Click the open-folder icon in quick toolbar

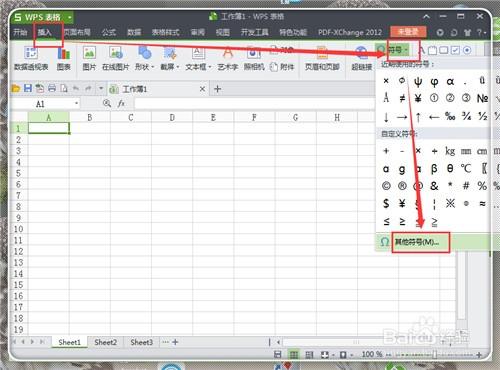click(x=16, y=88)
